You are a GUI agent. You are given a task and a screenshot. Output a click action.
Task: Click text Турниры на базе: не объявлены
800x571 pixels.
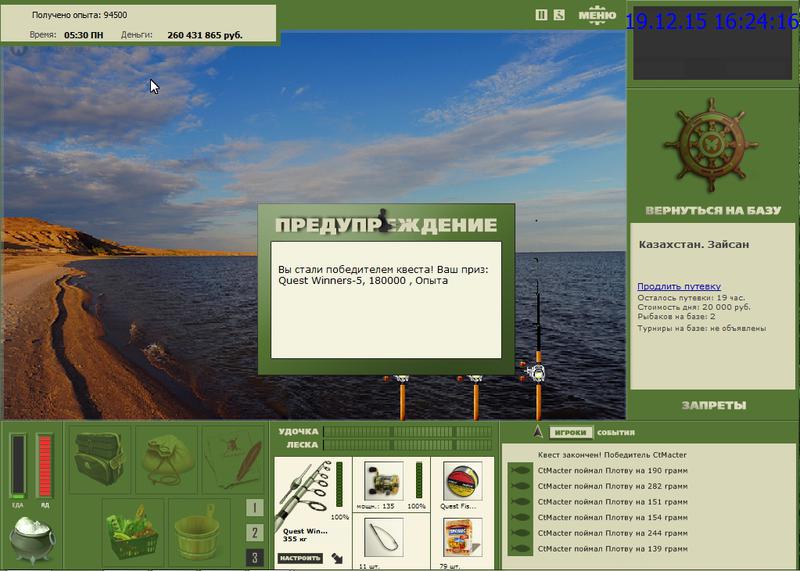pos(702,328)
